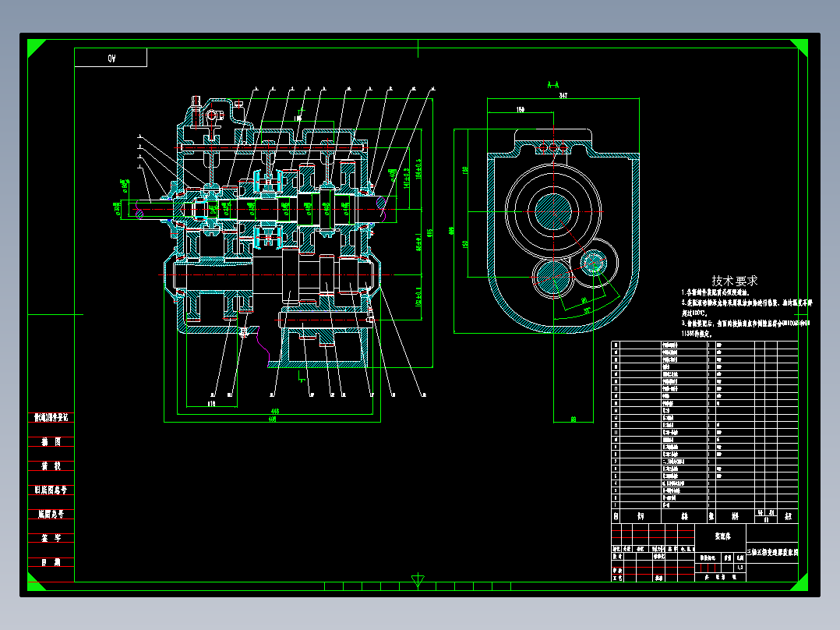Click the 102±0.1 center distance dimension
This screenshot has height=630, width=840.
(x=418, y=296)
